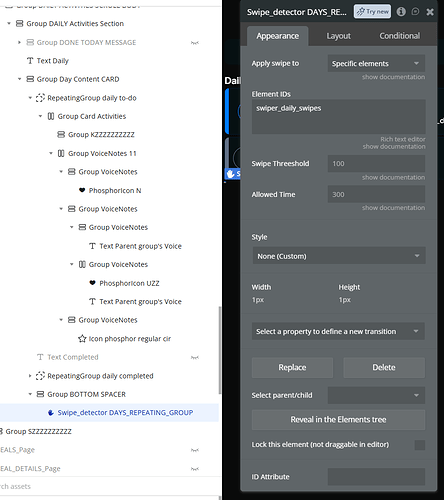Open the comment bubble icon in panel header

[415, 12]
